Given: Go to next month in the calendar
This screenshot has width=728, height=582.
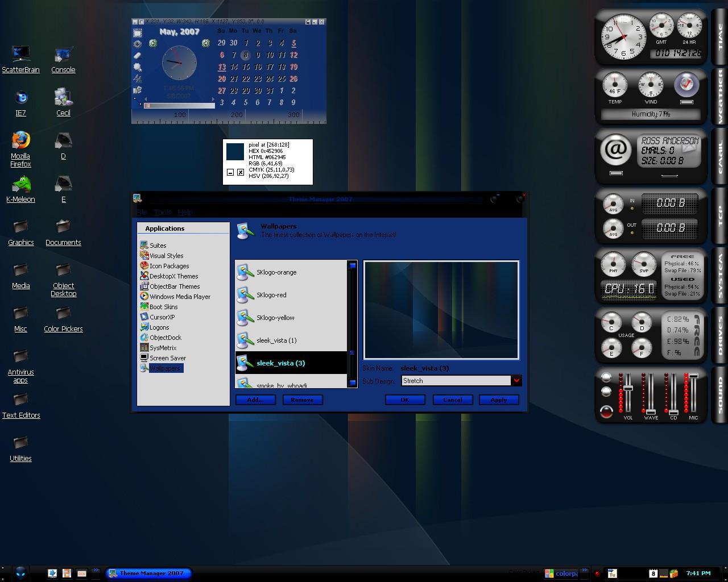Looking at the screenshot, I should pos(205,43).
